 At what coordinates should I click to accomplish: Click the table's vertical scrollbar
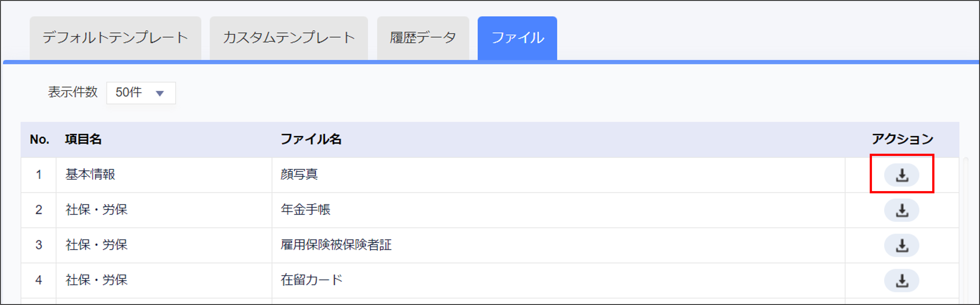965,228
